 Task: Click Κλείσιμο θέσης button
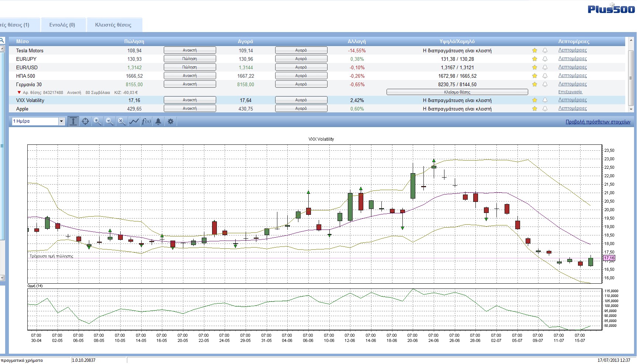point(457,92)
